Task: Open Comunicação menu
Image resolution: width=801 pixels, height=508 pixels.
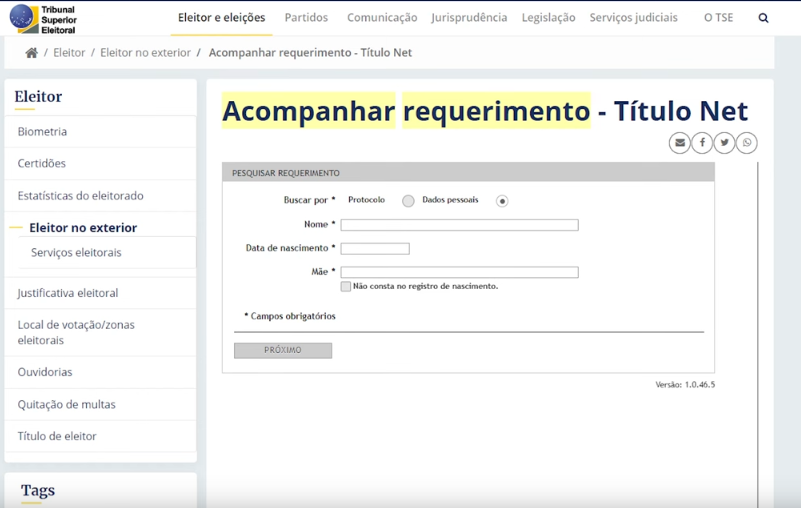Action: pos(382,18)
